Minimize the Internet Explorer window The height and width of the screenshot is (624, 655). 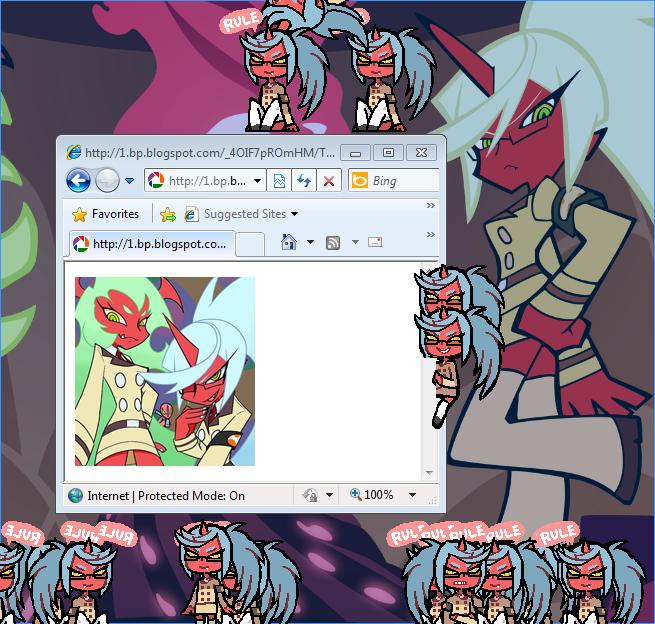(x=355, y=153)
